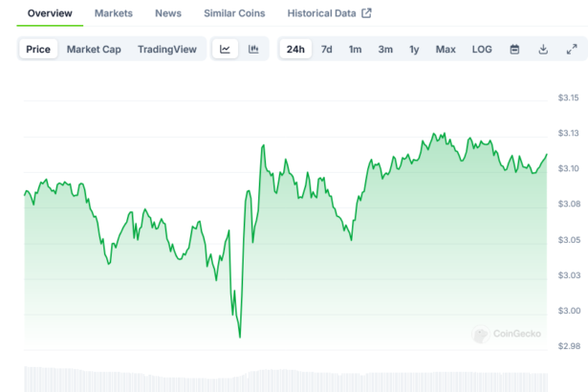Click the lowest dip on the price line
Image resolution: width=588 pixels, height=392 pixels.
[239, 337]
